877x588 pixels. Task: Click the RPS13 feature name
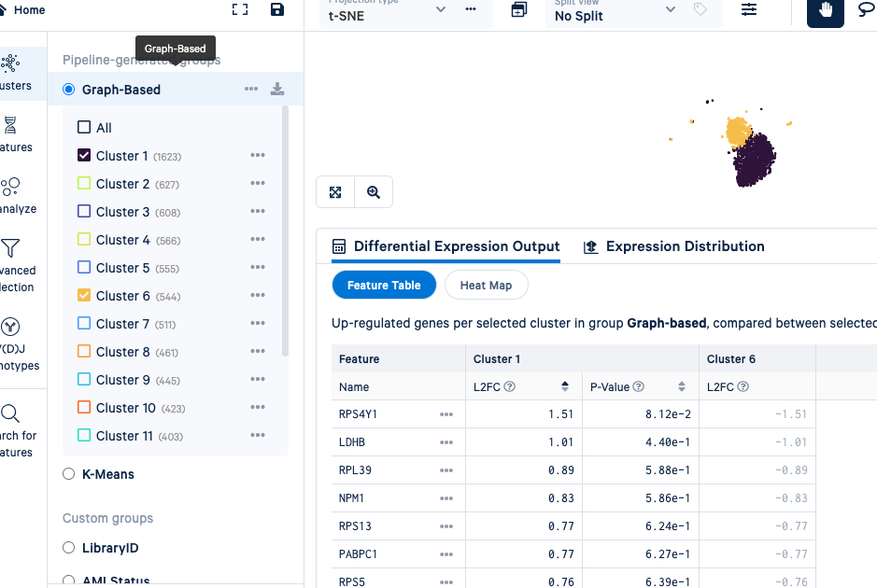point(355,526)
